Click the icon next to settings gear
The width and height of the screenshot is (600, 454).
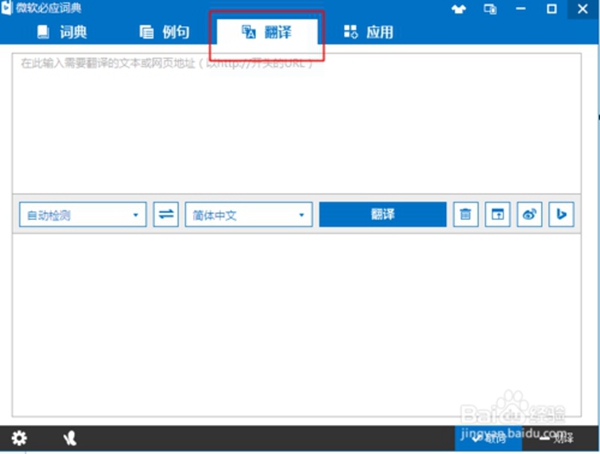point(69,438)
